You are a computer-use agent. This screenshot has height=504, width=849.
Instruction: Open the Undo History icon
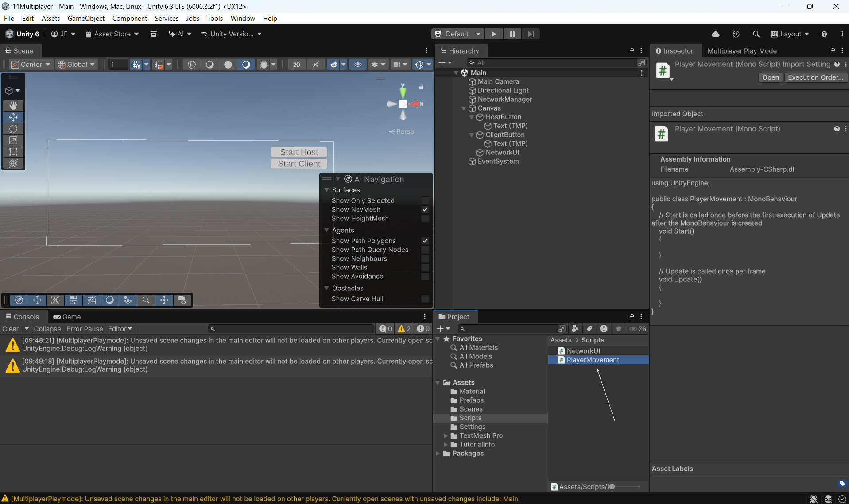pyautogui.click(x=736, y=34)
